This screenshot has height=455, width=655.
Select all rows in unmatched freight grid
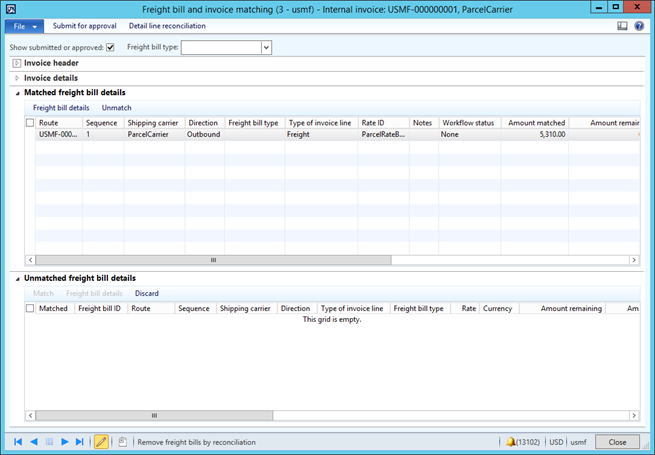point(30,309)
